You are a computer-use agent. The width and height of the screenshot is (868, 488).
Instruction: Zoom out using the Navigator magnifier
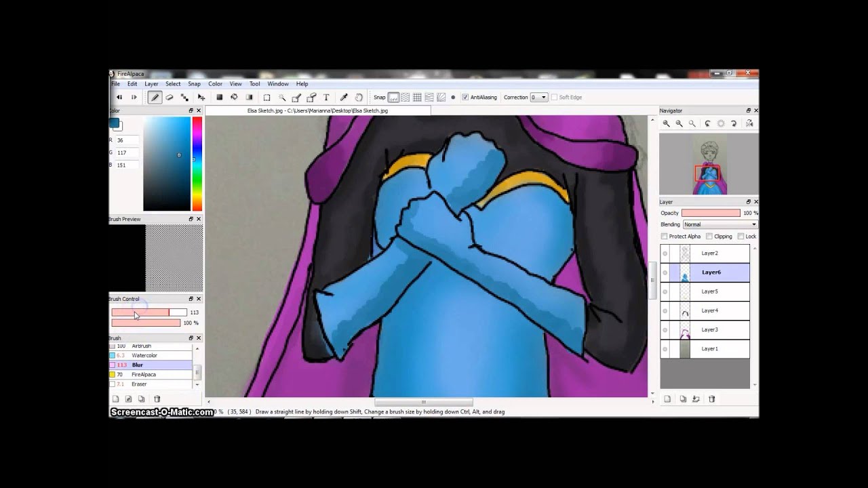click(679, 123)
